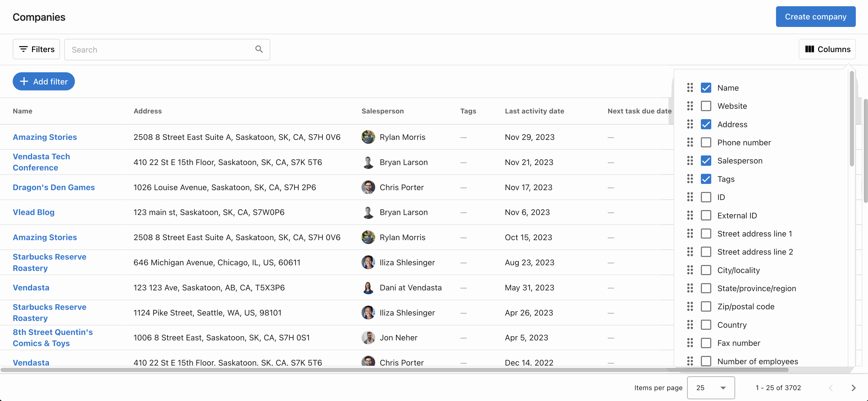Click the drag handle beside Zip/postal code
868x401 pixels.
[690, 306]
